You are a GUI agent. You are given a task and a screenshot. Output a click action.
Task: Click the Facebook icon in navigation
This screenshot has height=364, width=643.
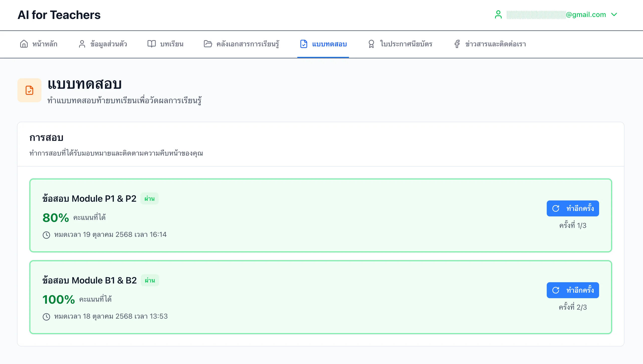pos(457,44)
